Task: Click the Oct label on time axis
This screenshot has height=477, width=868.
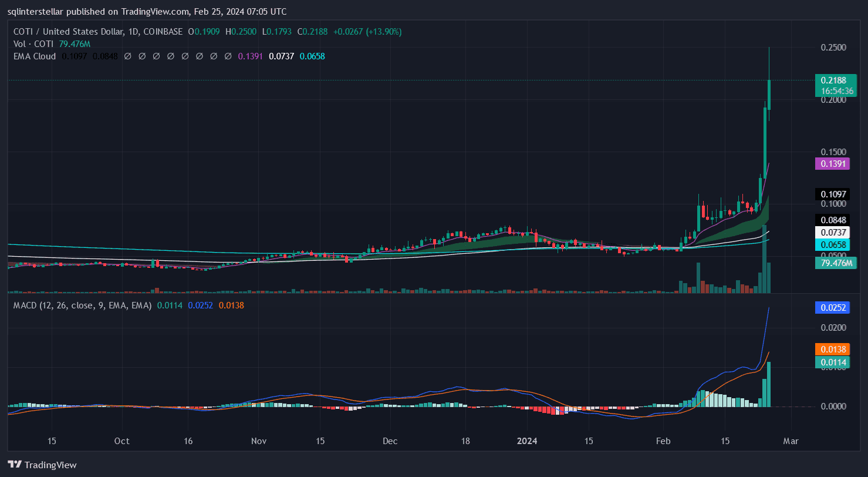Action: [122, 441]
